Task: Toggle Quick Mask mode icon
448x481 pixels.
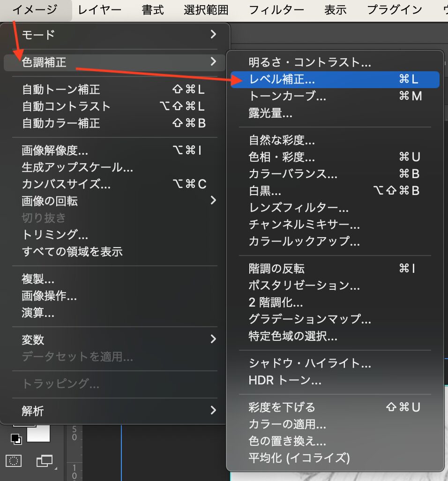Action: point(14,461)
